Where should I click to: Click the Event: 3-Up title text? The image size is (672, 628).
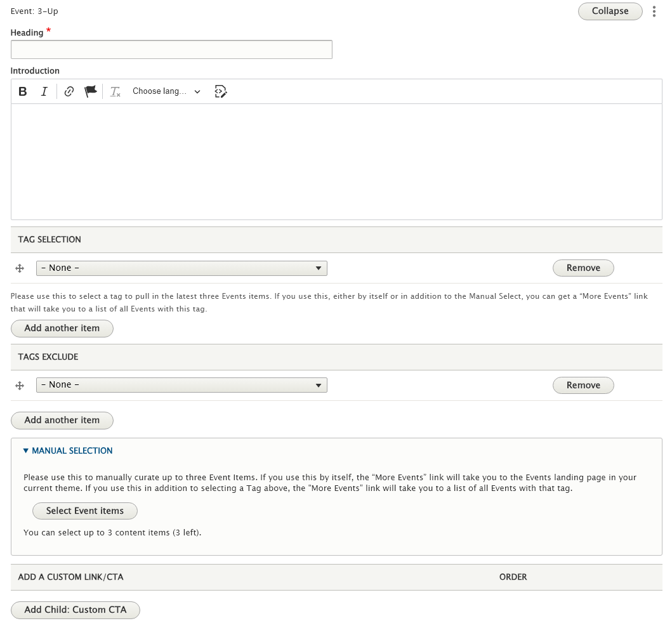click(34, 11)
